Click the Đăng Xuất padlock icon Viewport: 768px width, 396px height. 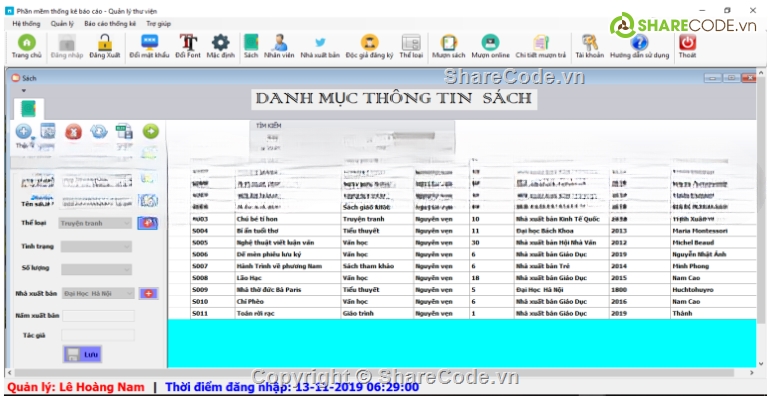pyautogui.click(x=105, y=47)
